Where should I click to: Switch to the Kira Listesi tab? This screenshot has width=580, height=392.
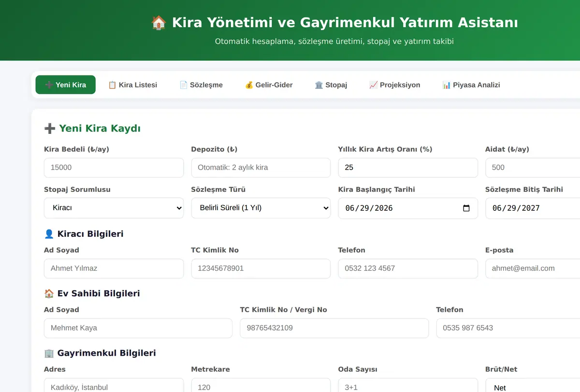[x=132, y=85]
